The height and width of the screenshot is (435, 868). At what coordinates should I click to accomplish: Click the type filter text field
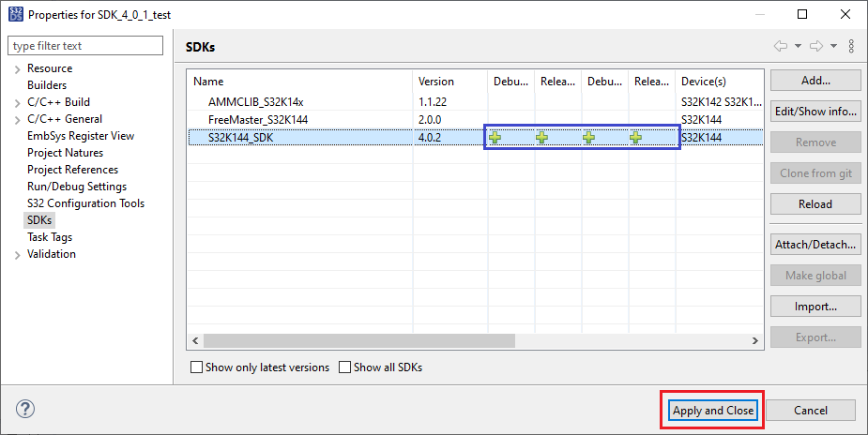click(85, 46)
